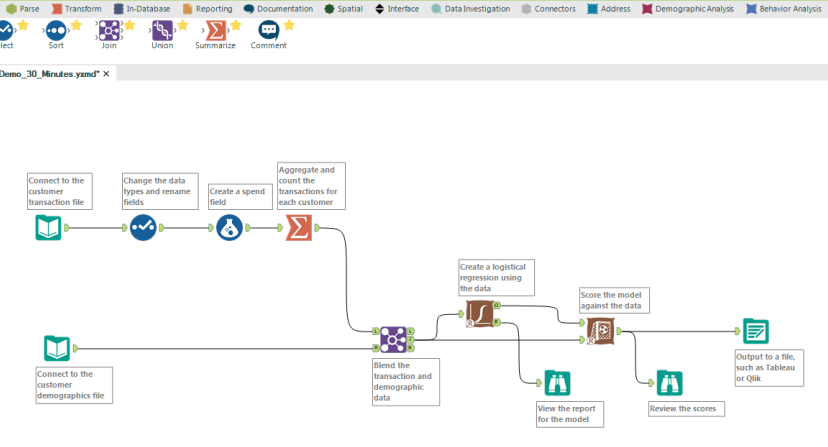Viewport: 828px width, 447px height.
Task: Click the Summarize tool's output anchor
Action: click(x=317, y=228)
